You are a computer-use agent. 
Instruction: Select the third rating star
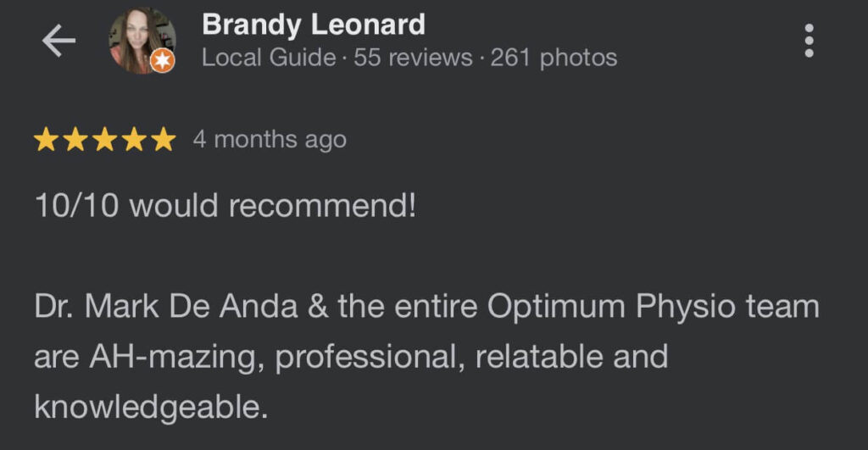point(104,140)
